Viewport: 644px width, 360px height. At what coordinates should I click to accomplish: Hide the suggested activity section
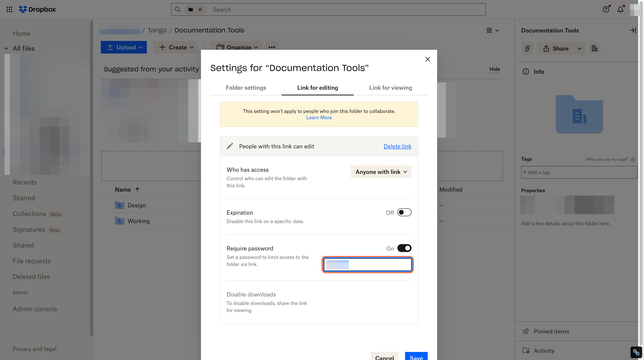[495, 69]
